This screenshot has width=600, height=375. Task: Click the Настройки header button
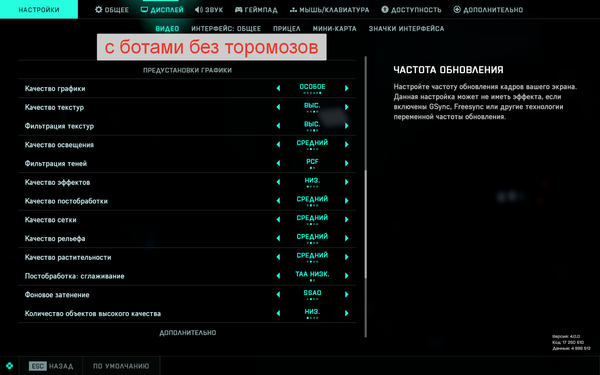click(39, 10)
